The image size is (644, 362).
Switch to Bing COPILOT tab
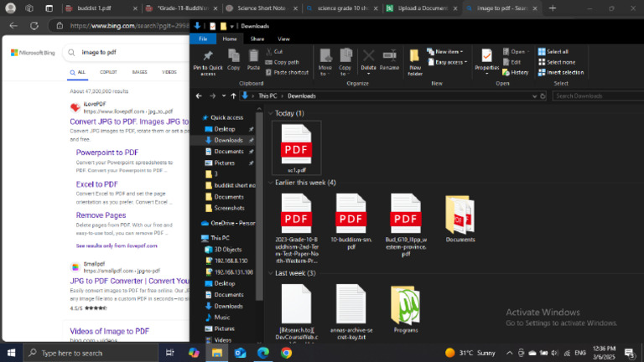[x=108, y=72]
